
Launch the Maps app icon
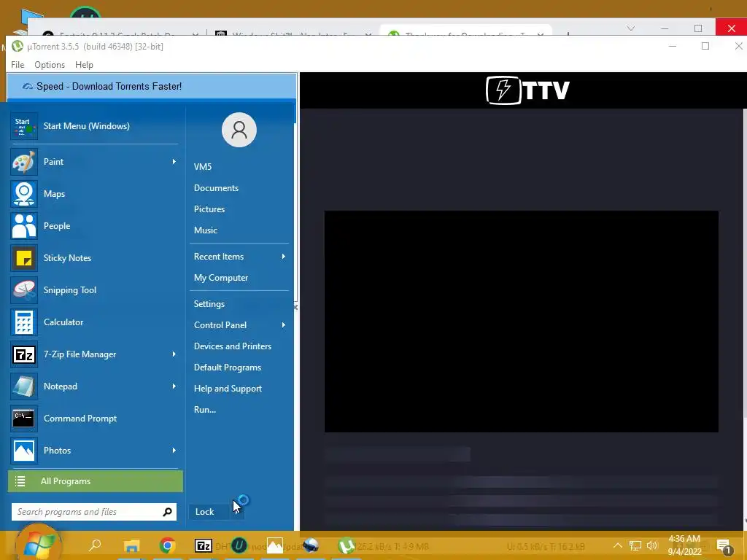(24, 194)
